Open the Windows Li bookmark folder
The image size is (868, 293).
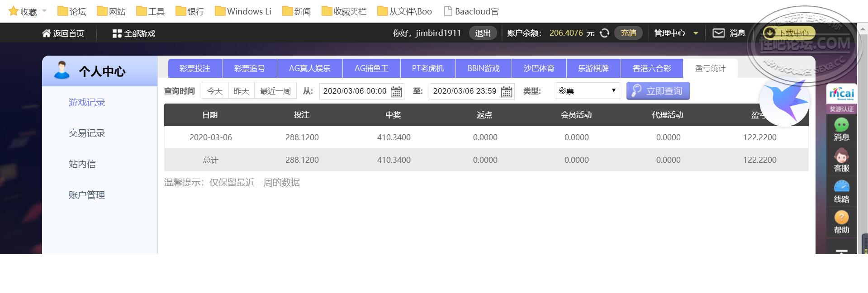243,11
